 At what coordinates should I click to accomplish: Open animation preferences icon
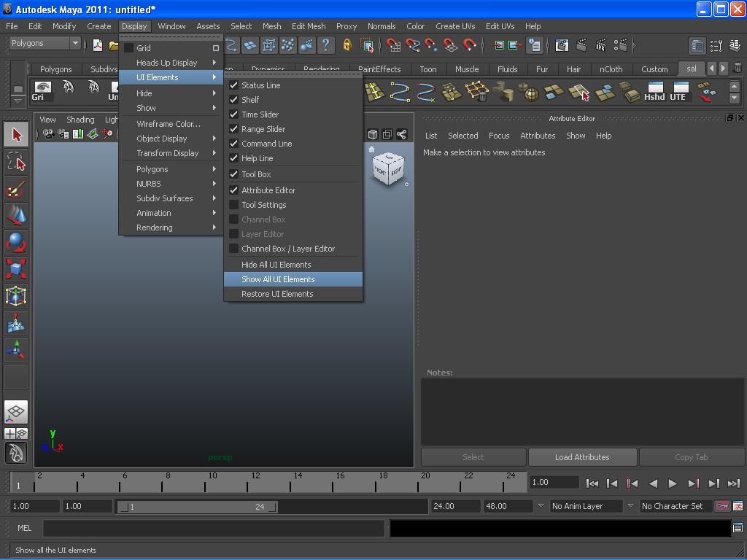(x=738, y=506)
